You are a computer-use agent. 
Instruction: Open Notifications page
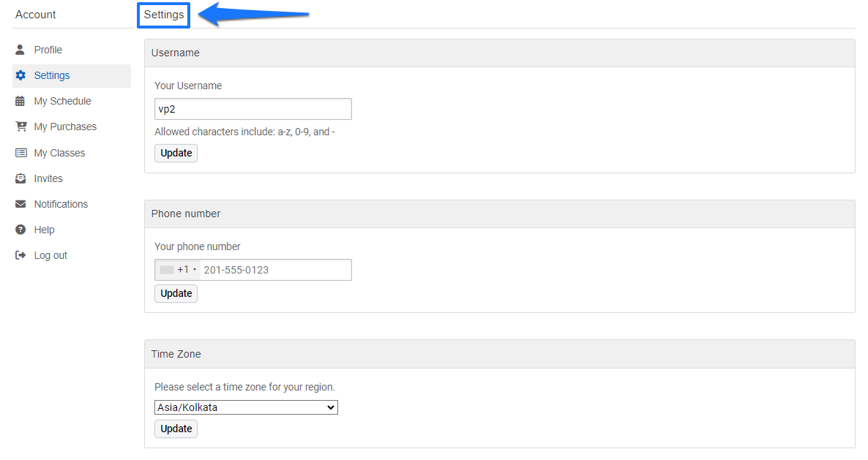click(x=61, y=204)
